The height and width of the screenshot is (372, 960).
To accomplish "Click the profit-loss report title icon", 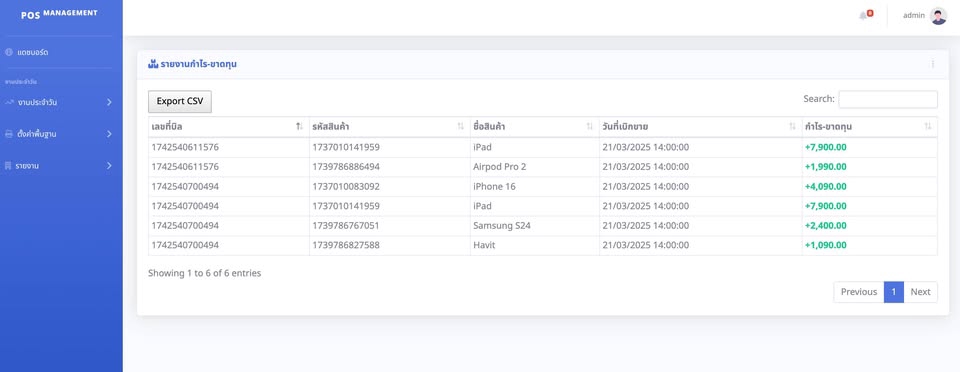I will click(153, 64).
